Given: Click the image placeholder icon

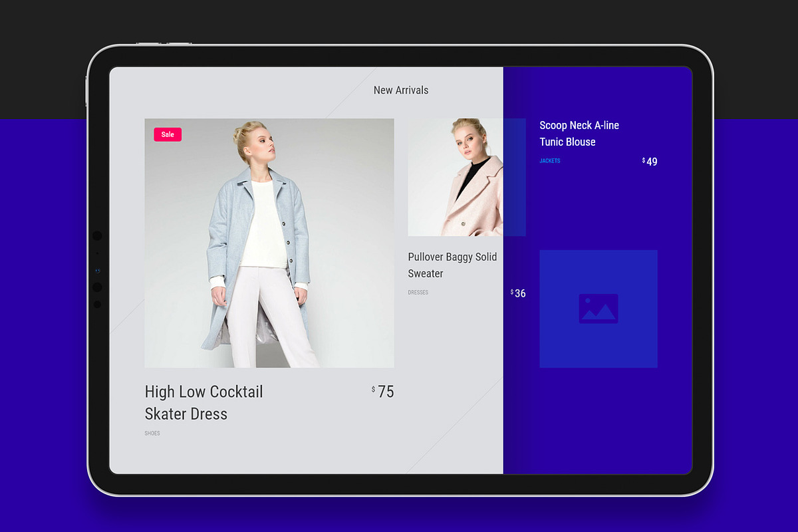Looking at the screenshot, I should (598, 309).
